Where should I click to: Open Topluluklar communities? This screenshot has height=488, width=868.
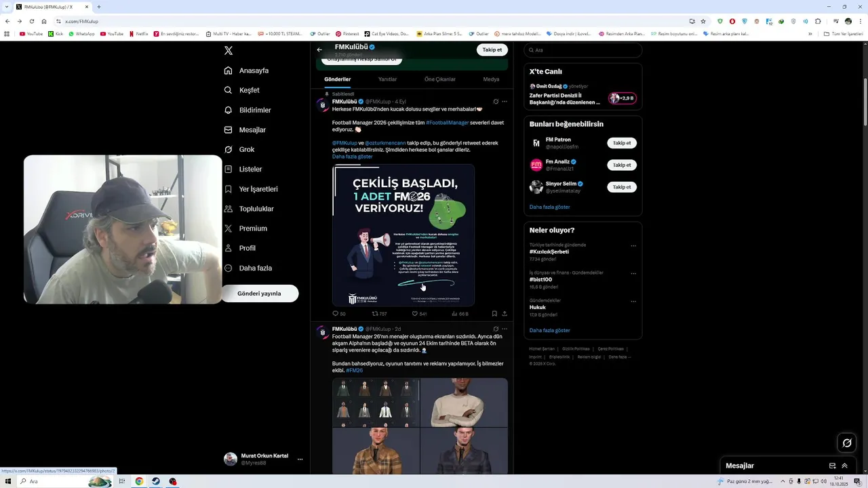249,209
